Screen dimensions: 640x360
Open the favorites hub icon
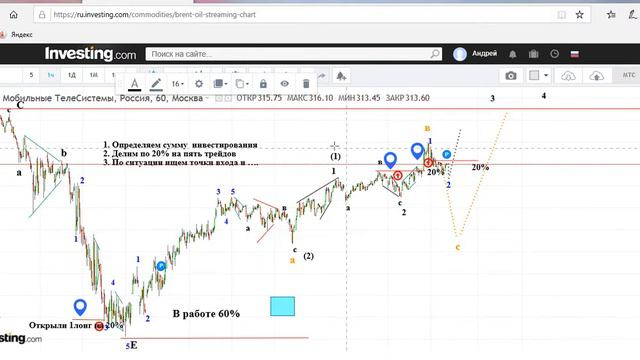(x=611, y=15)
